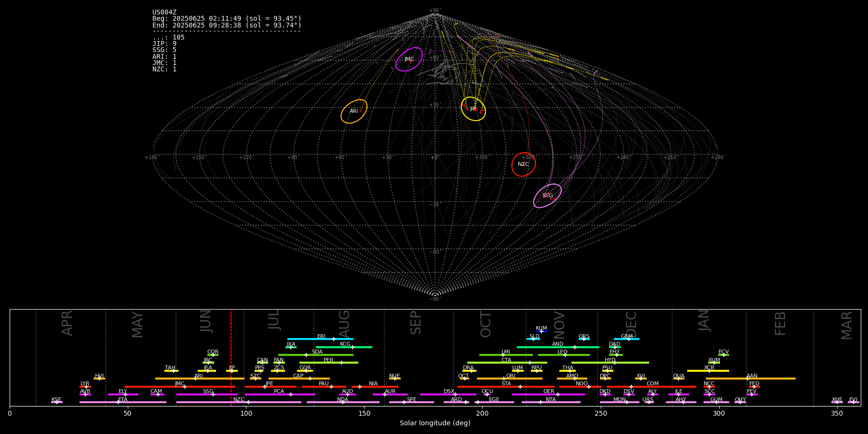Click the blue KUM shower bar
The width and height of the screenshot is (868, 434).
[542, 331]
